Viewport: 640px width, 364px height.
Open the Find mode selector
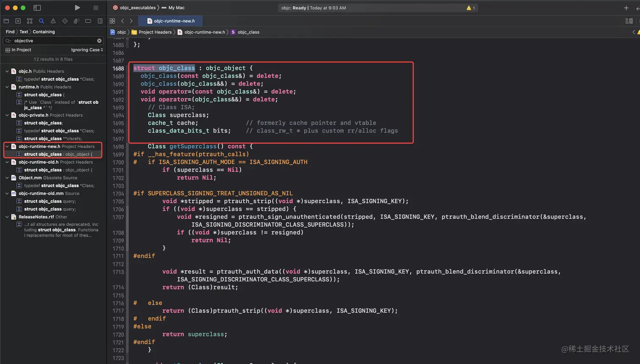click(10, 32)
